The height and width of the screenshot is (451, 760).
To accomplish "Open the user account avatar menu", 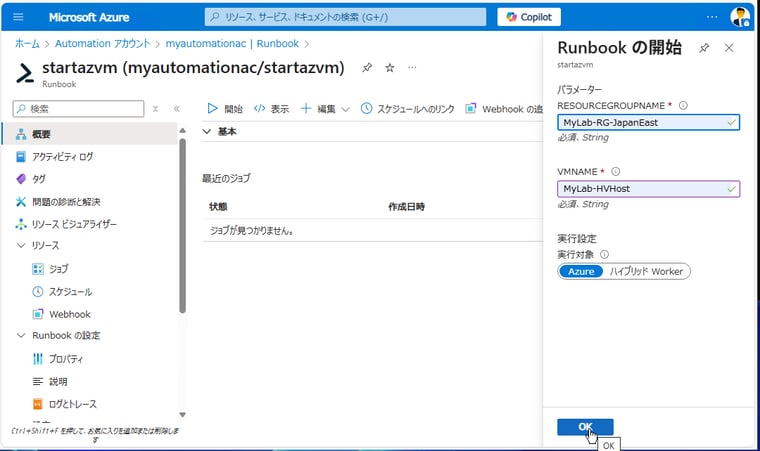I will pos(740,17).
